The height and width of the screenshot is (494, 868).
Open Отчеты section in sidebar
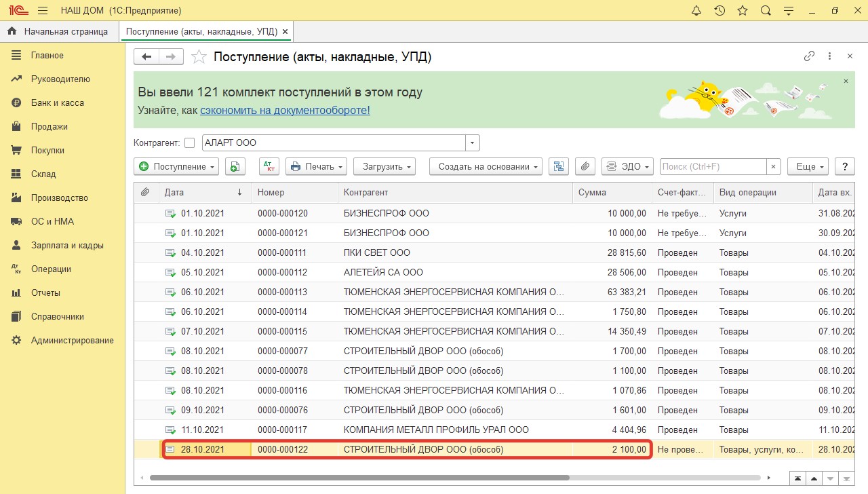[x=45, y=293]
